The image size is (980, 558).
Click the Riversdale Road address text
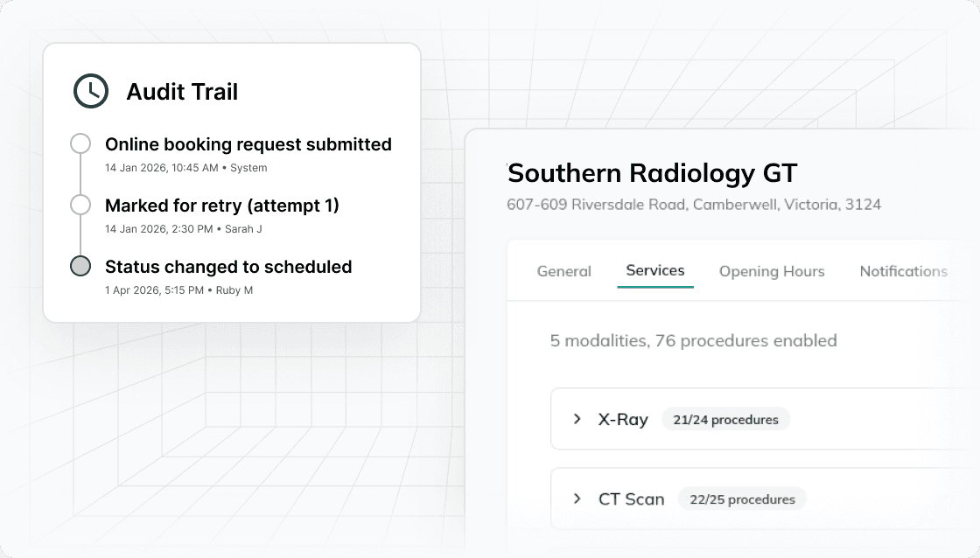point(694,205)
